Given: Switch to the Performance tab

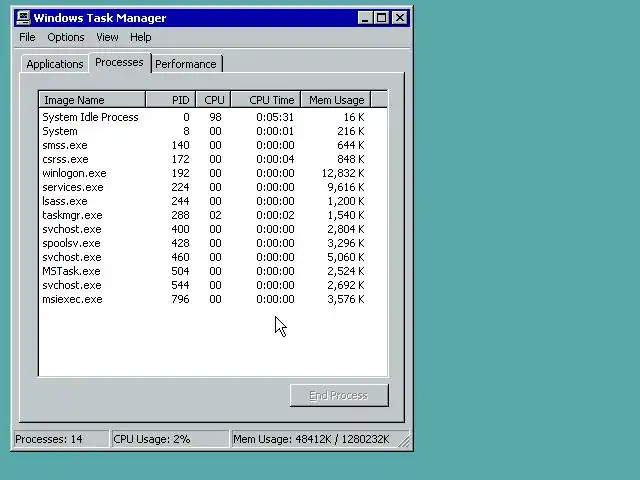Looking at the screenshot, I should (186, 64).
